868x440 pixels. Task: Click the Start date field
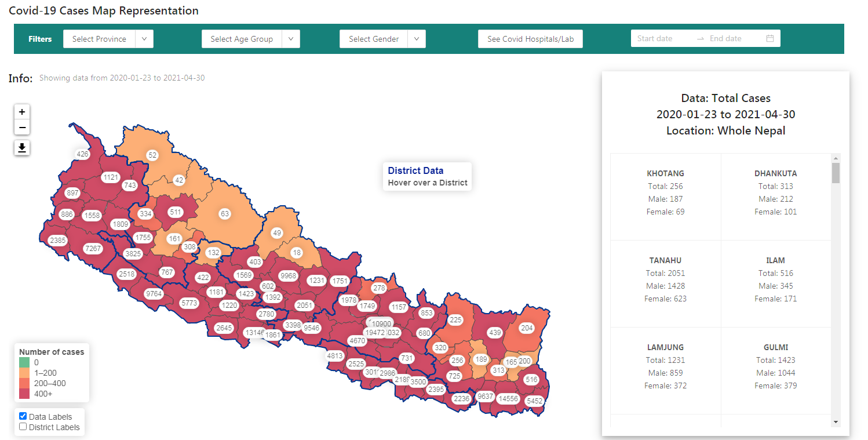coord(663,39)
